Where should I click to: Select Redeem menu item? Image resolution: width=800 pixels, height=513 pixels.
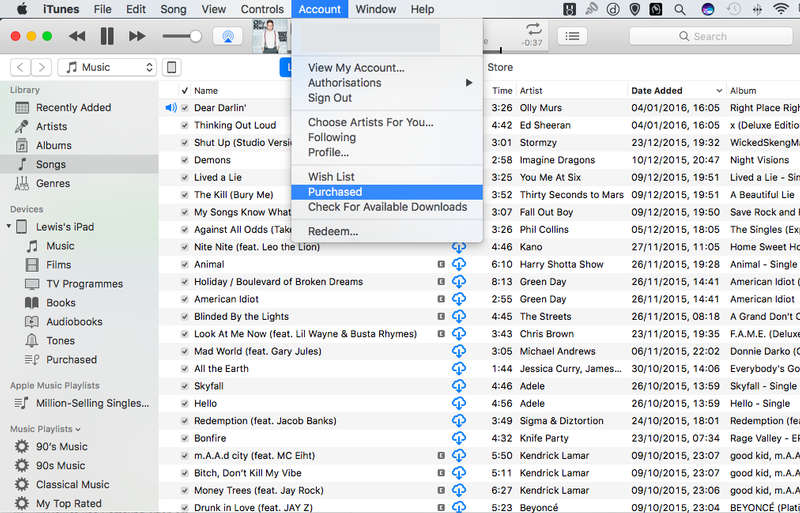[387, 231]
